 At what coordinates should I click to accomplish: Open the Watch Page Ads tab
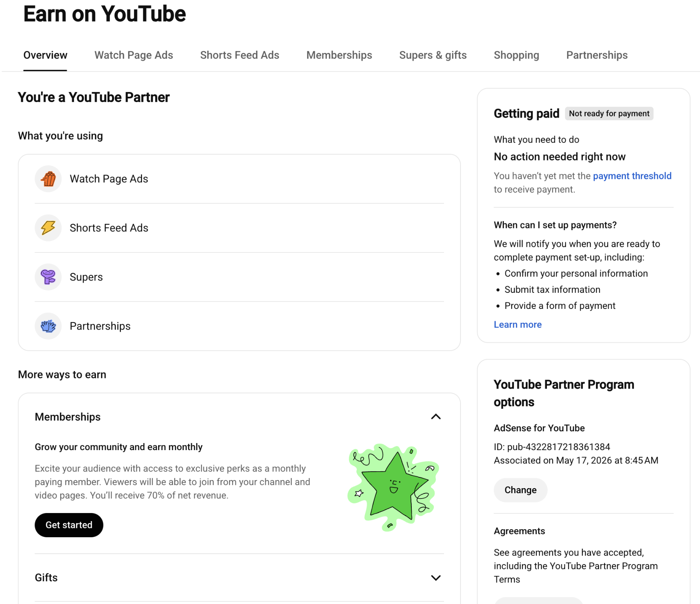(134, 55)
